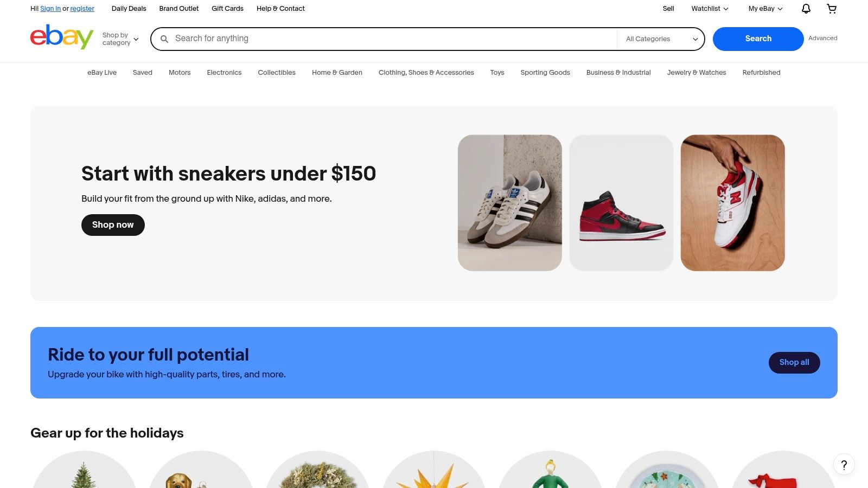Image resolution: width=868 pixels, height=488 pixels.
Task: Go to the Motors category
Action: click(180, 73)
